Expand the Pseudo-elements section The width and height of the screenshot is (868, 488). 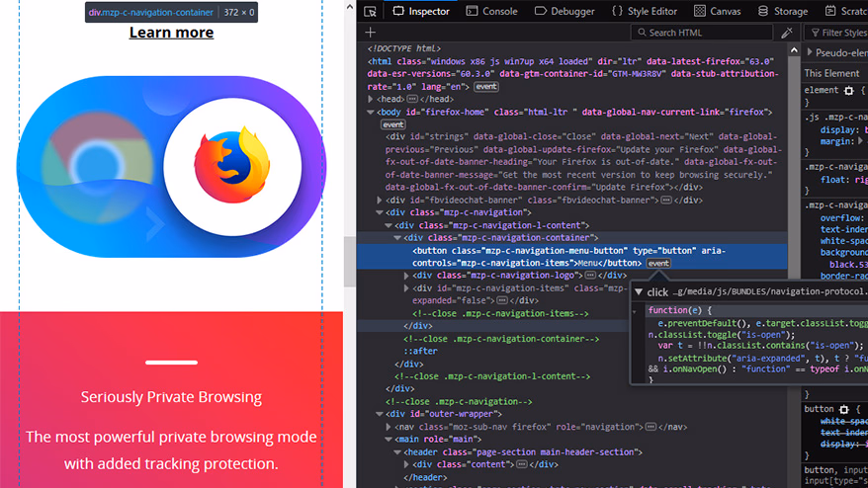click(810, 51)
